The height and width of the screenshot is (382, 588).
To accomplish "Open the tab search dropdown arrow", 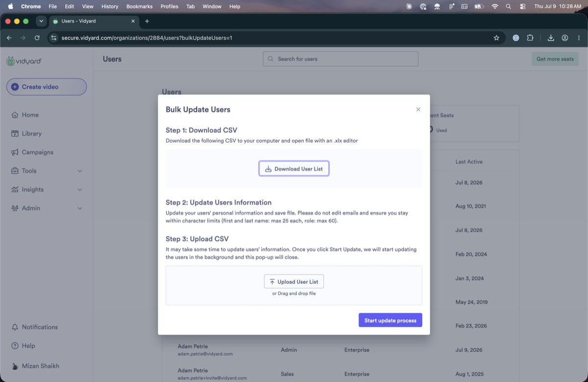I will click(x=41, y=21).
